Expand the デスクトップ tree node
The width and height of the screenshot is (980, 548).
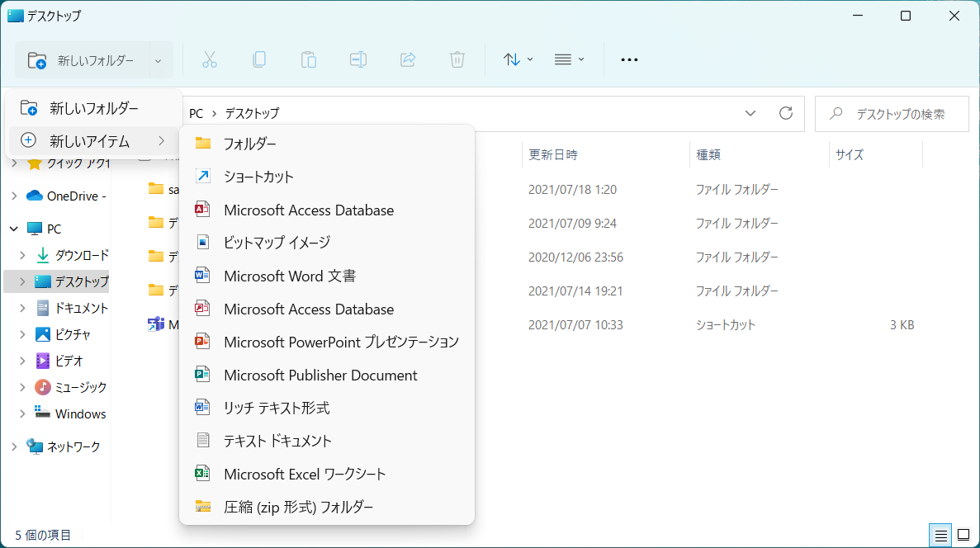pos(22,281)
